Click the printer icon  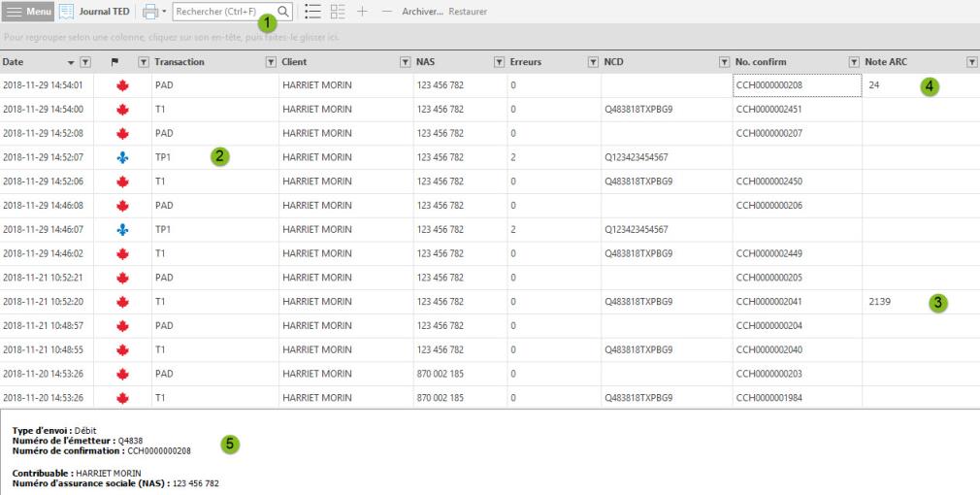pyautogui.click(x=150, y=12)
